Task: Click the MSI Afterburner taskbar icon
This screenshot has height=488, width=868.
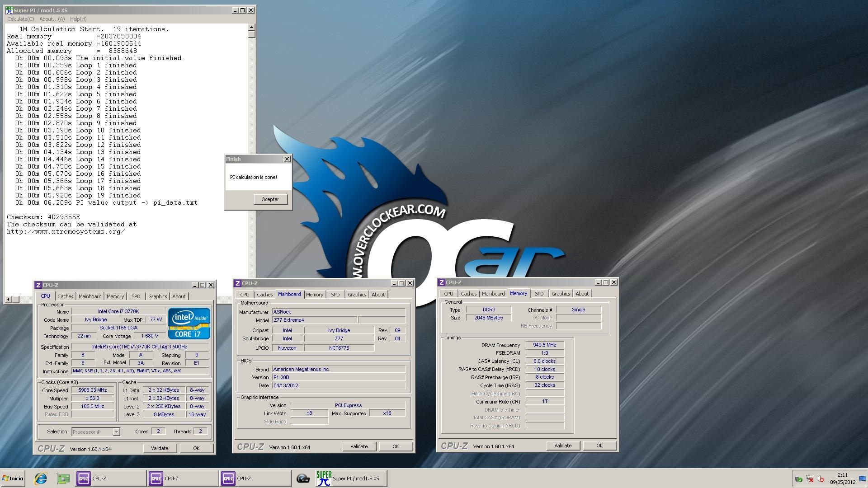Action: [303, 479]
